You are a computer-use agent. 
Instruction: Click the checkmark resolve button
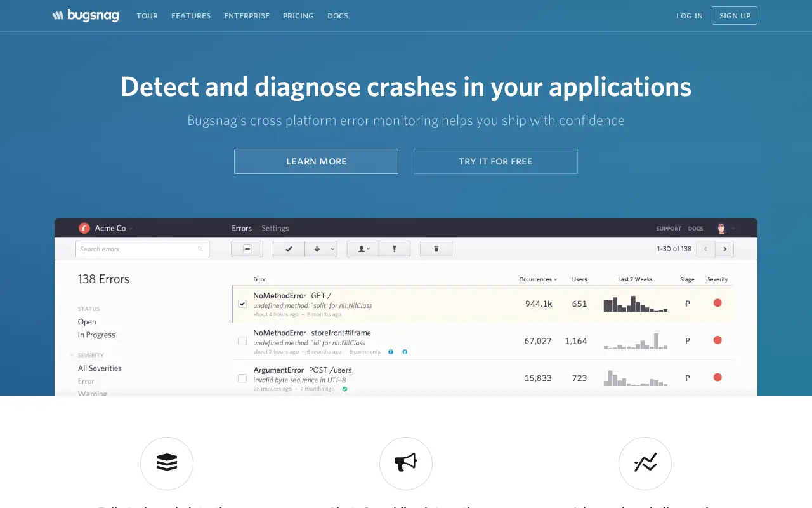point(289,249)
